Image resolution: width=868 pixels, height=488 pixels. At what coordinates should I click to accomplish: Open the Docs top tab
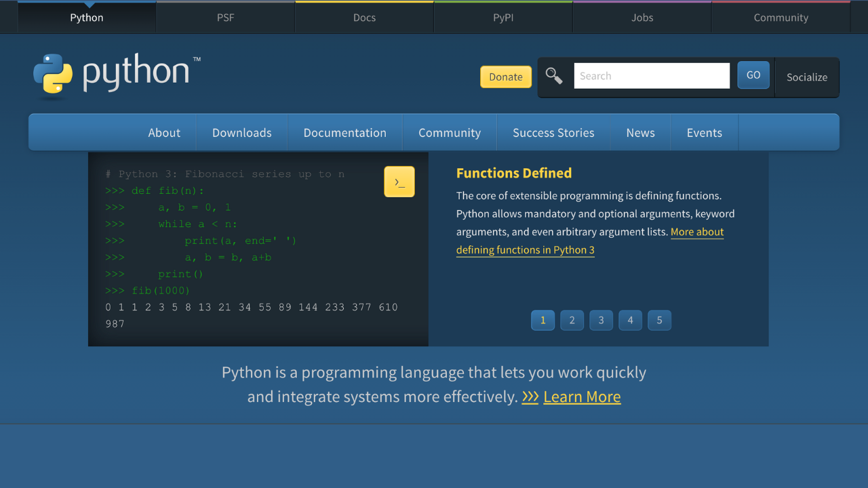(364, 18)
